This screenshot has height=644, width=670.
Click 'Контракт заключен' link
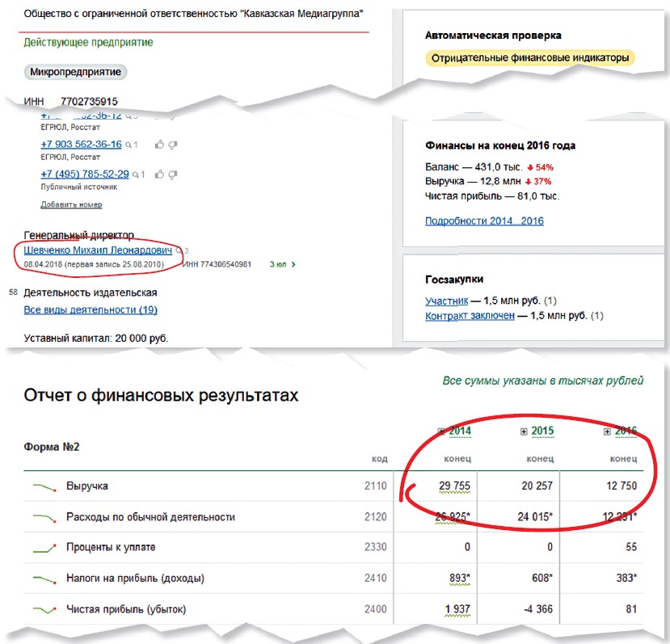coord(470,316)
